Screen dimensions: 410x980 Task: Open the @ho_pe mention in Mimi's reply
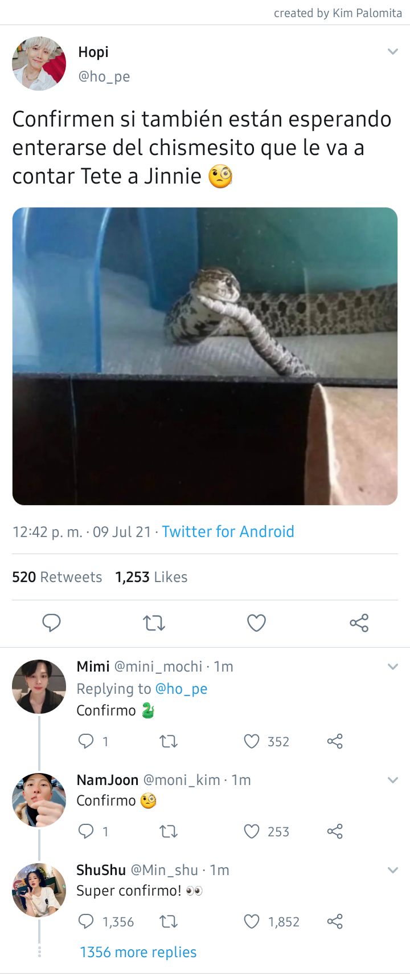tap(181, 689)
